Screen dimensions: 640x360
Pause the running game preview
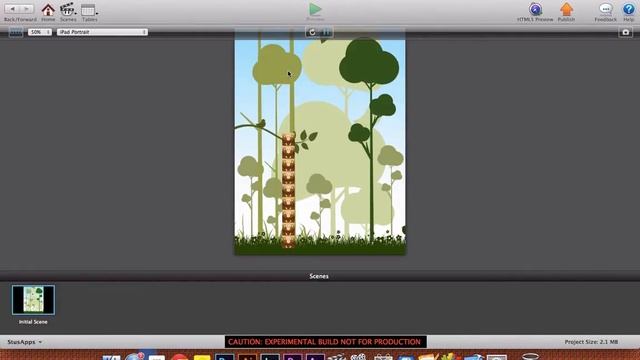(326, 32)
